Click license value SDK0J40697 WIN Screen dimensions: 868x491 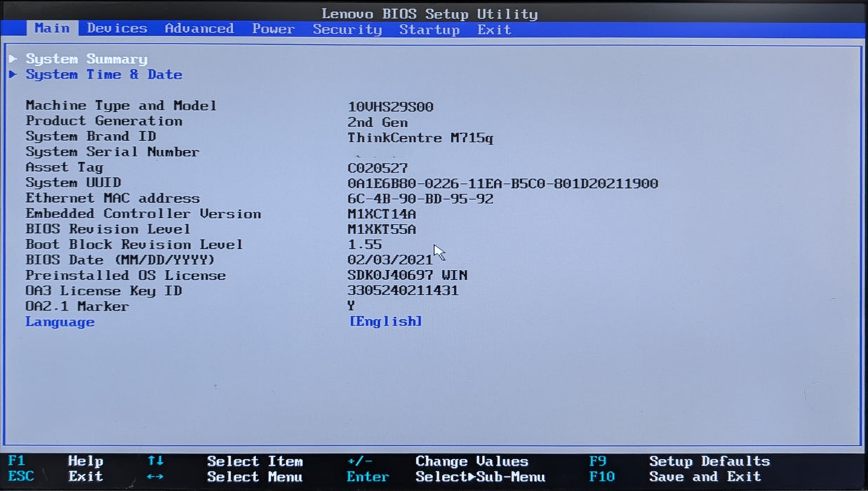tap(408, 276)
